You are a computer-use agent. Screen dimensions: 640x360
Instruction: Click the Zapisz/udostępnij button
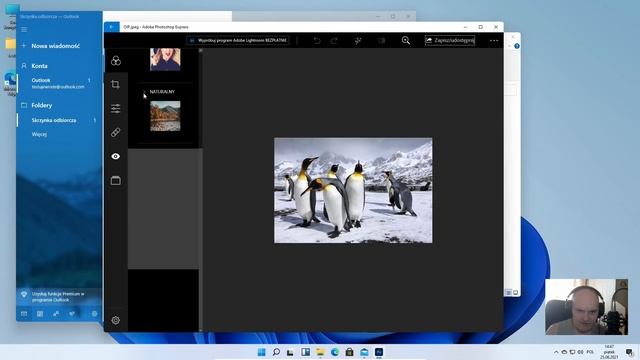(x=450, y=40)
